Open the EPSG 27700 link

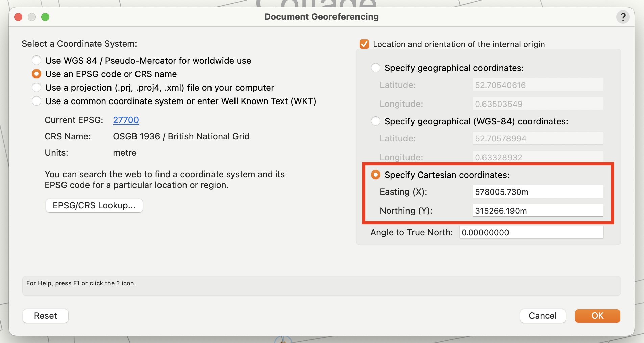[x=126, y=120]
